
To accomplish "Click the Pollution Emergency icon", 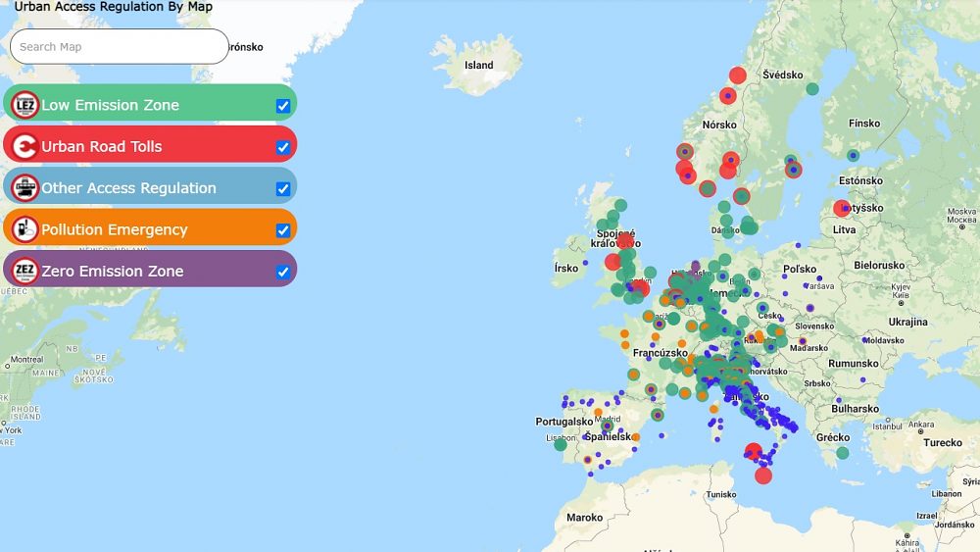I will pyautogui.click(x=24, y=229).
